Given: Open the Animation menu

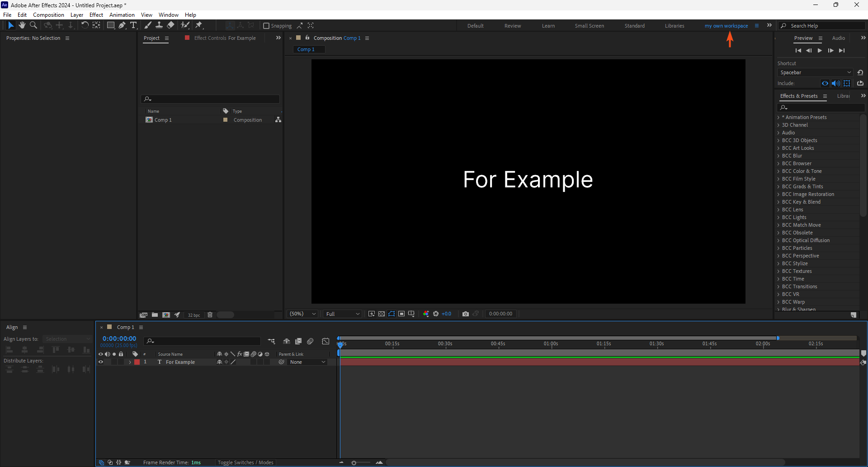Looking at the screenshot, I should pyautogui.click(x=122, y=15).
